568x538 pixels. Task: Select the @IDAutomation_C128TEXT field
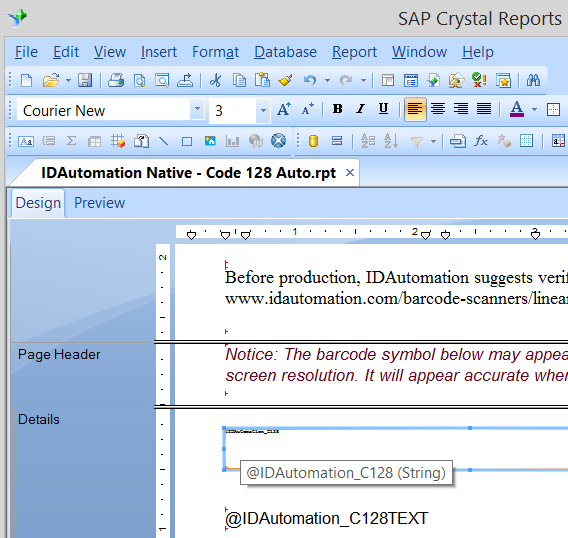point(326,518)
